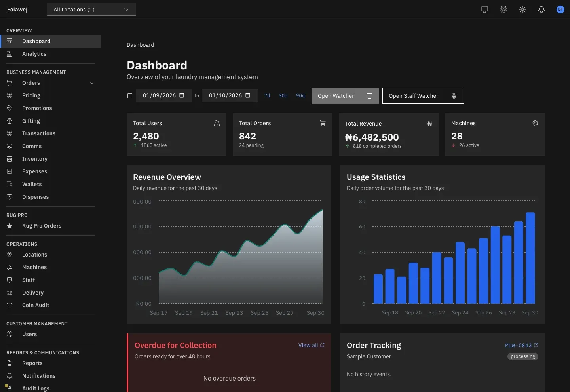Click the Open Watcher button
This screenshot has width=570, height=392.
click(x=345, y=96)
